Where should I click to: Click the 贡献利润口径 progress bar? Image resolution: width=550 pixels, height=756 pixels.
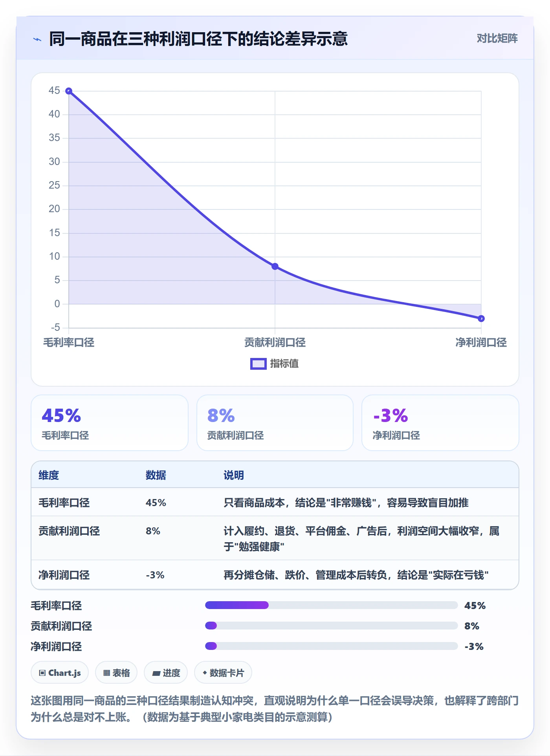(x=332, y=626)
